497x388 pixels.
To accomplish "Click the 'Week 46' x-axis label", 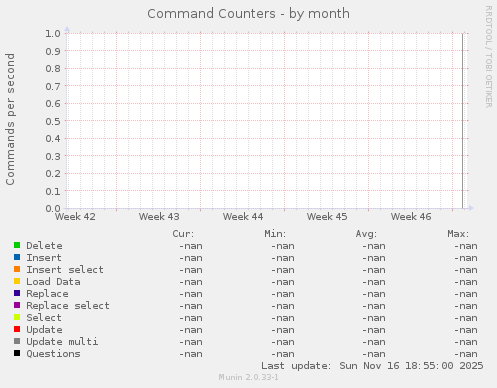I will [x=411, y=217].
